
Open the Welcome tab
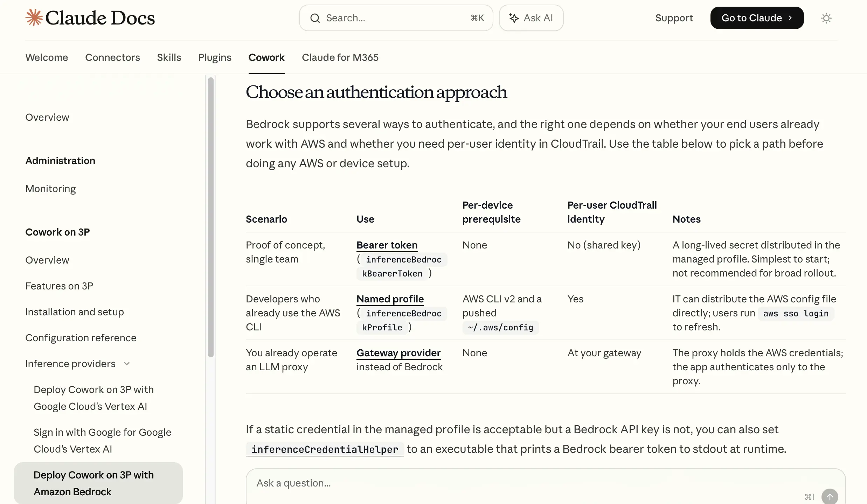(47, 57)
